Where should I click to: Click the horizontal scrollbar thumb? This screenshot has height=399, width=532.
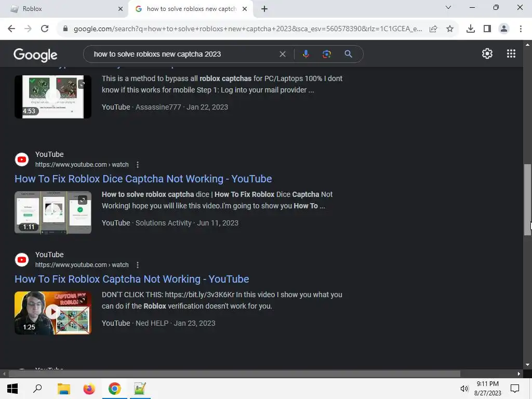(234, 374)
